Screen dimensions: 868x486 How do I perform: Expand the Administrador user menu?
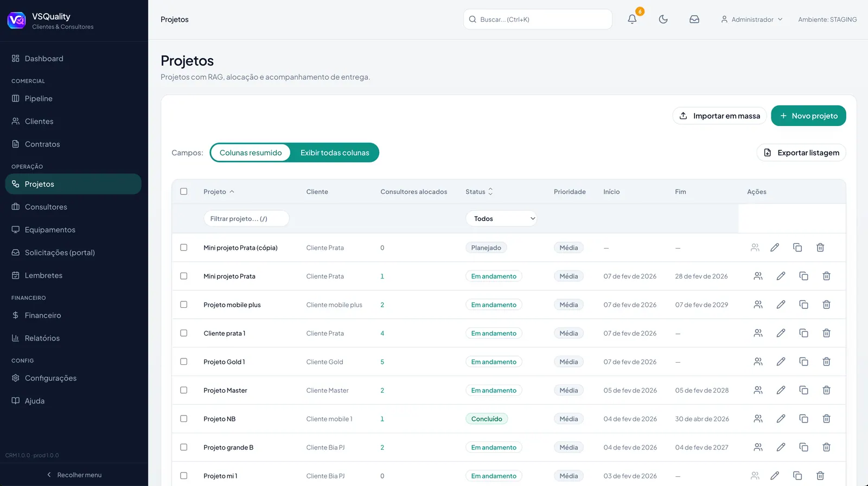coord(751,20)
